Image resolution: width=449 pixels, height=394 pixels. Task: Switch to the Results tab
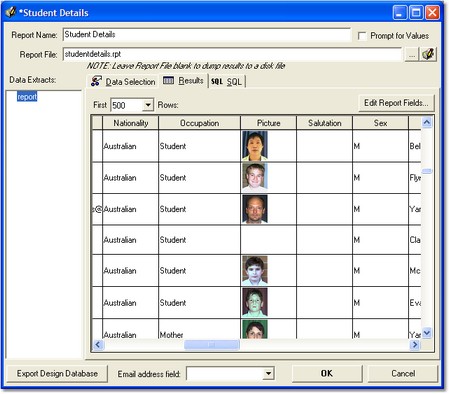tap(183, 81)
